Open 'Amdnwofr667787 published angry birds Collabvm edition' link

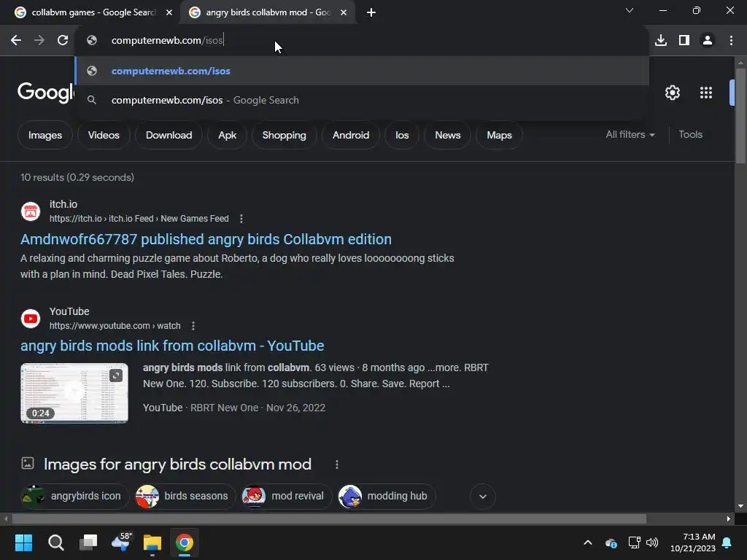[206, 239]
